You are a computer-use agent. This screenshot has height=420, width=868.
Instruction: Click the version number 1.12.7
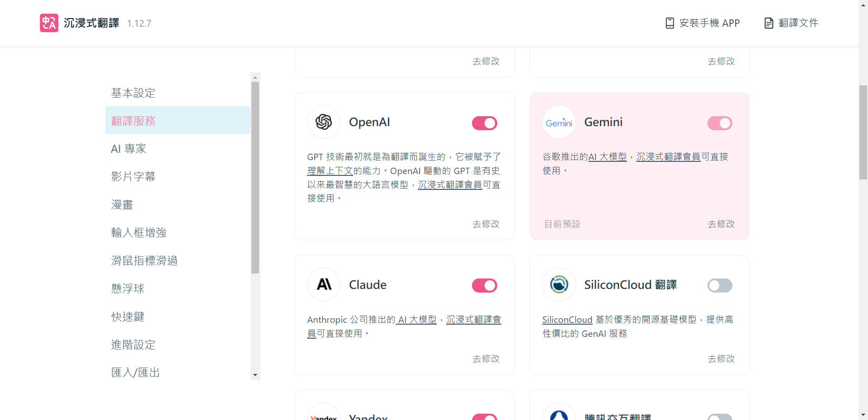pyautogui.click(x=139, y=24)
